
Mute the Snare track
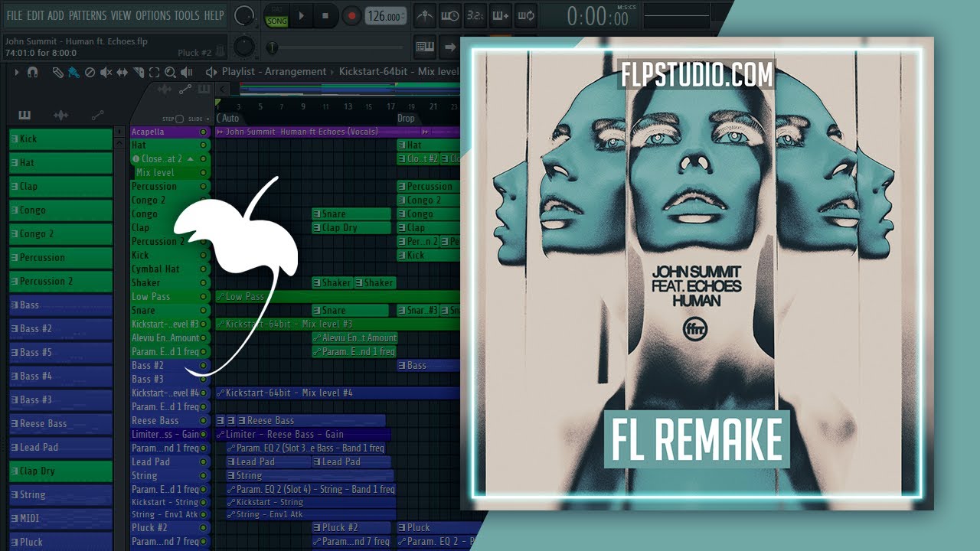click(x=203, y=311)
